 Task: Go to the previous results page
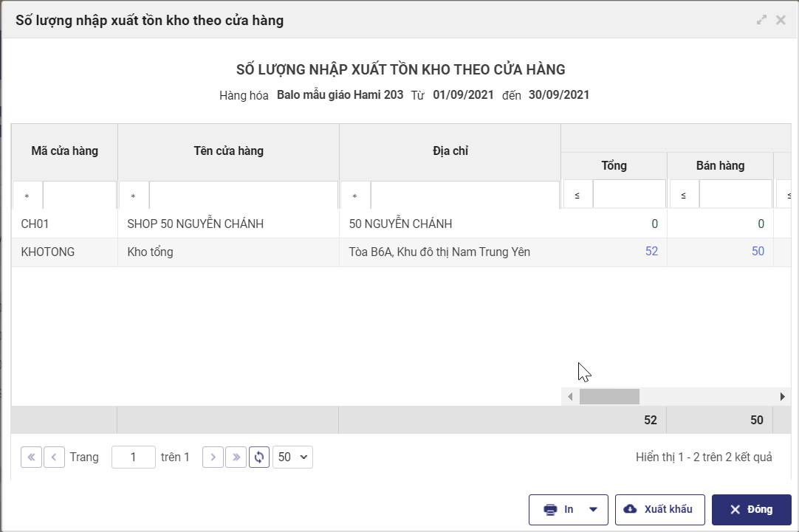point(54,457)
